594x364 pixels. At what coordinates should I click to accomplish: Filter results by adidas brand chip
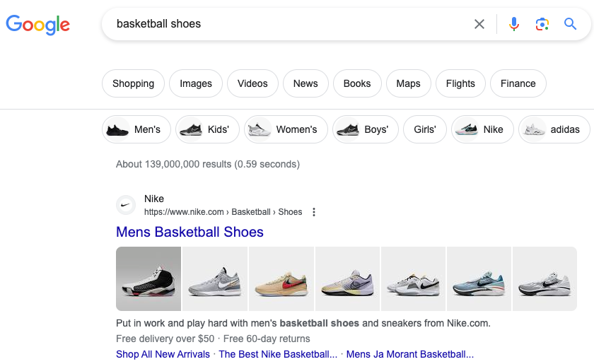click(554, 129)
